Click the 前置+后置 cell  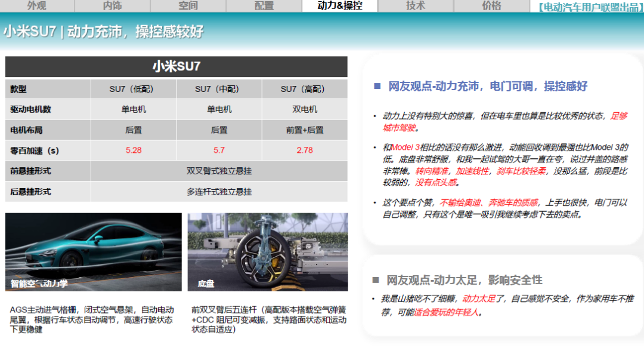[x=305, y=130]
